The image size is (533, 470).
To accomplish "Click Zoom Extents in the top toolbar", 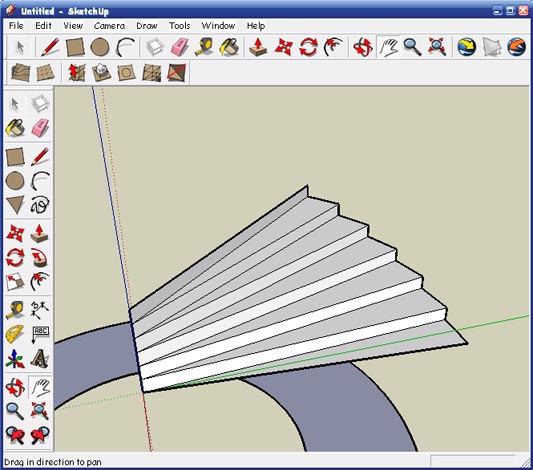I will (437, 47).
